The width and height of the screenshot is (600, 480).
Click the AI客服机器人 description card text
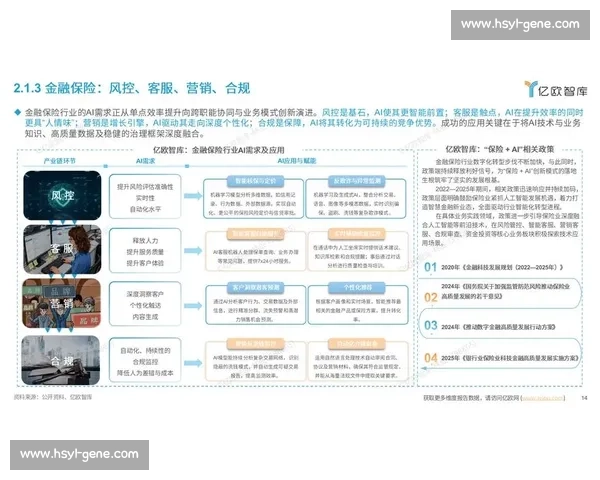click(256, 256)
